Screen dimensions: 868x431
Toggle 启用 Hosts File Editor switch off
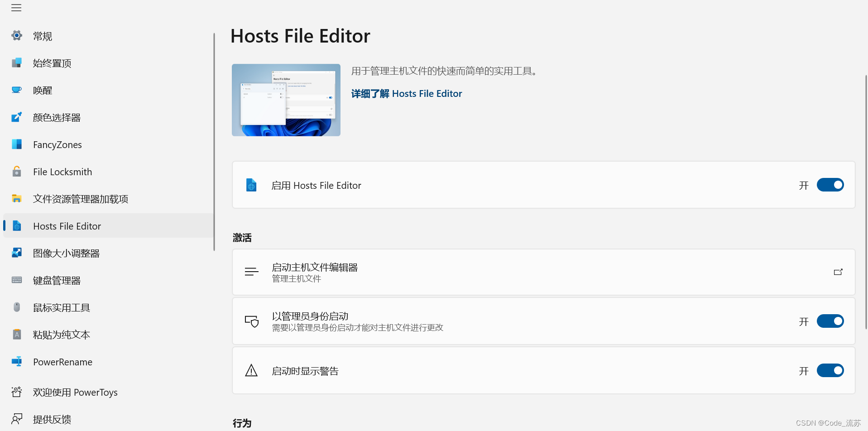[830, 185]
